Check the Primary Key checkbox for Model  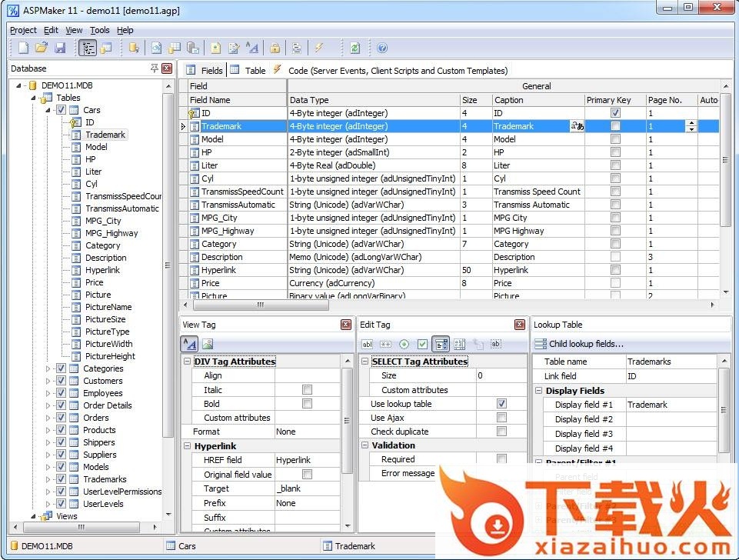pos(615,139)
